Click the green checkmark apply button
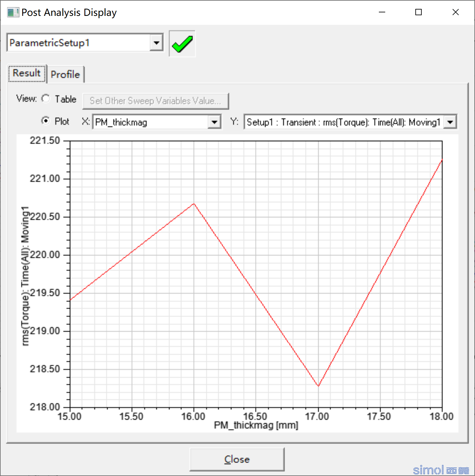475x476 pixels. [x=182, y=44]
